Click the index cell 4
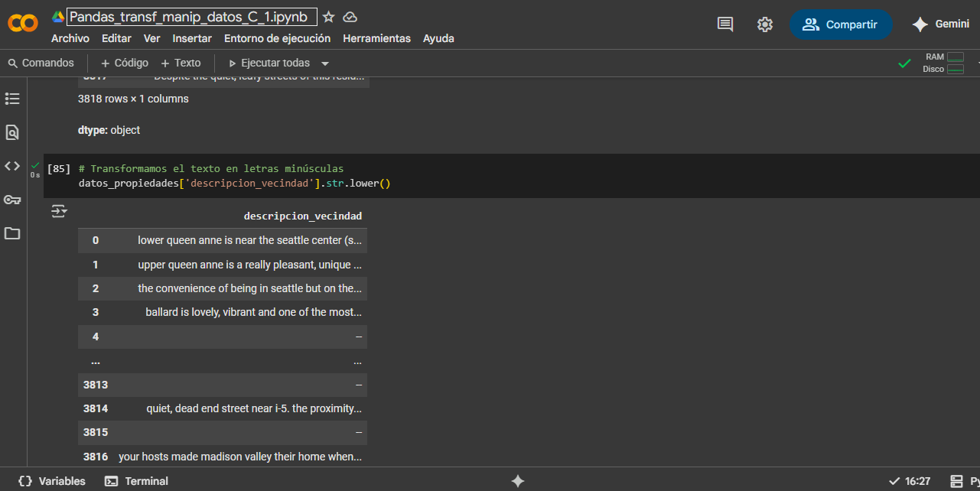 (96, 337)
